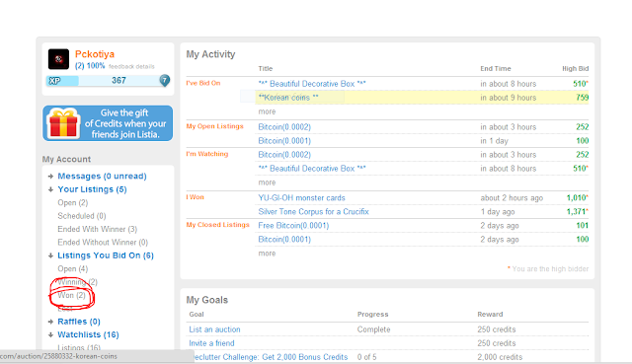Open Listings You Bid On (6)
Viewport: 632px width, 364px height.
pyautogui.click(x=106, y=255)
